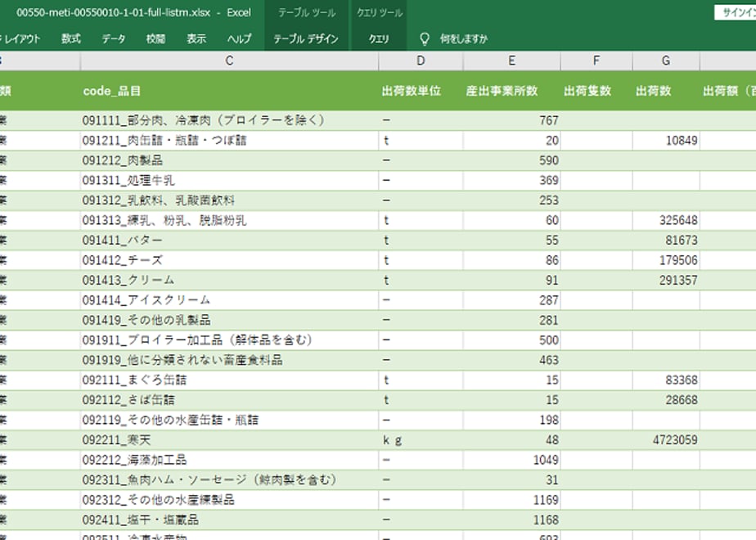Open the 校閲 ribbon tab

pos(155,39)
